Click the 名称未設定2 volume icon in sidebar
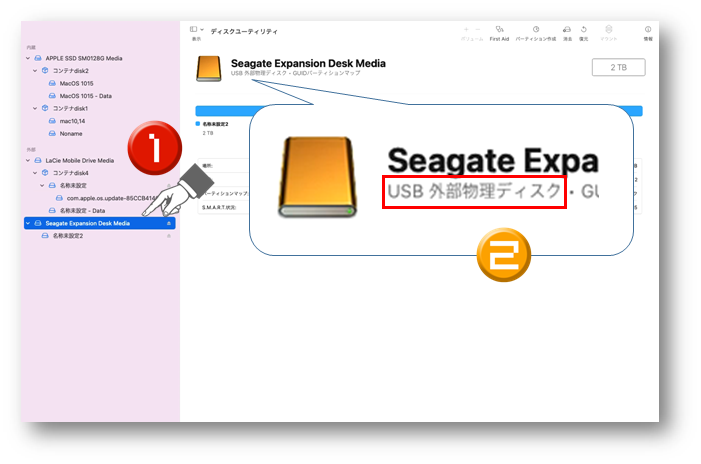The image size is (701, 464). 45,236
